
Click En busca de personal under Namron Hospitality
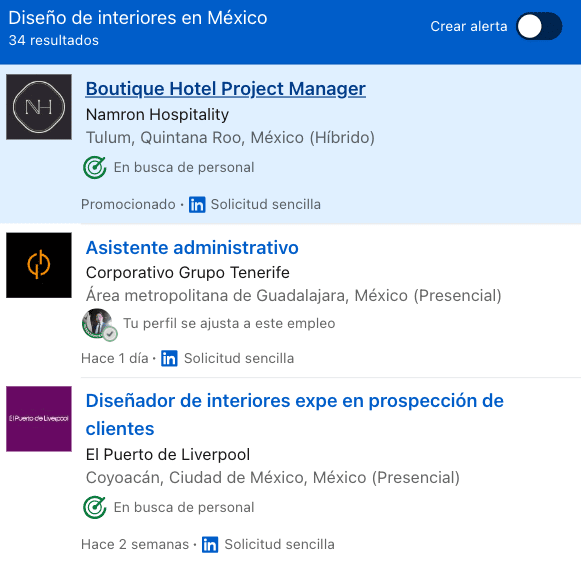pyautogui.click(x=184, y=167)
